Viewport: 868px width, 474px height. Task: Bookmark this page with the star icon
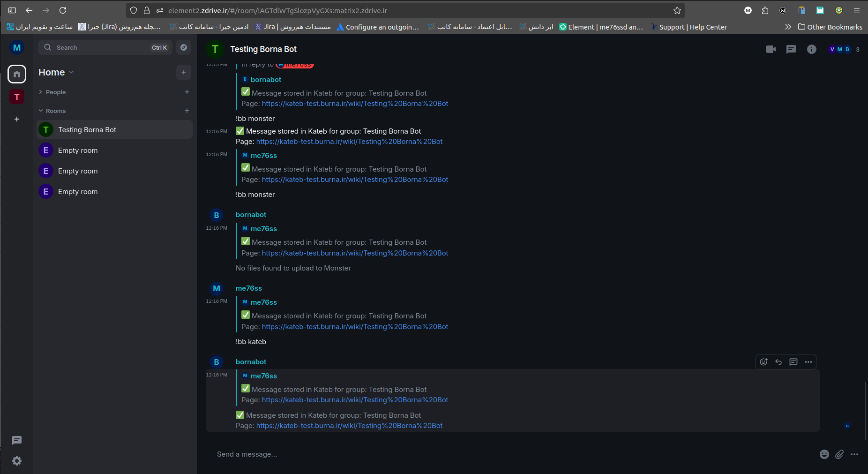(x=677, y=10)
